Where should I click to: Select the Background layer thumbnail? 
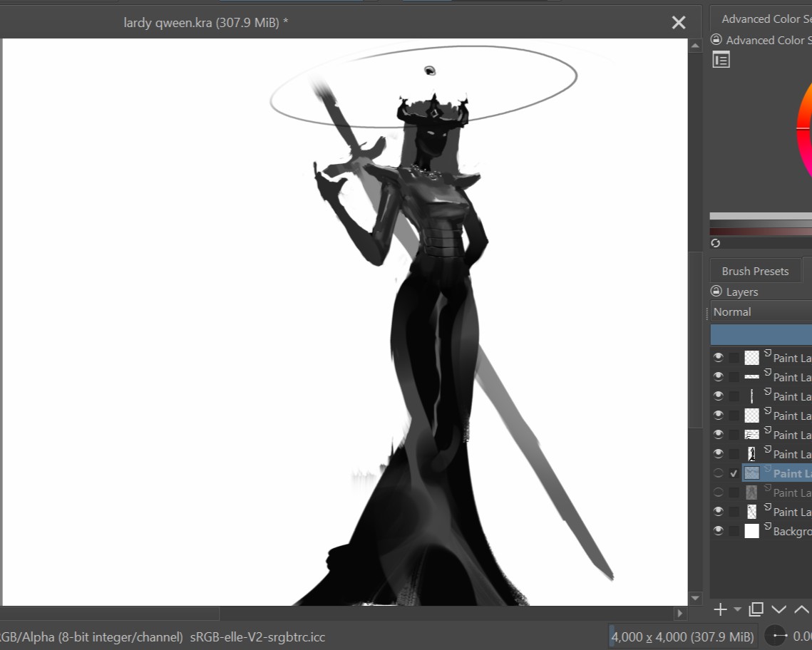[x=751, y=530]
